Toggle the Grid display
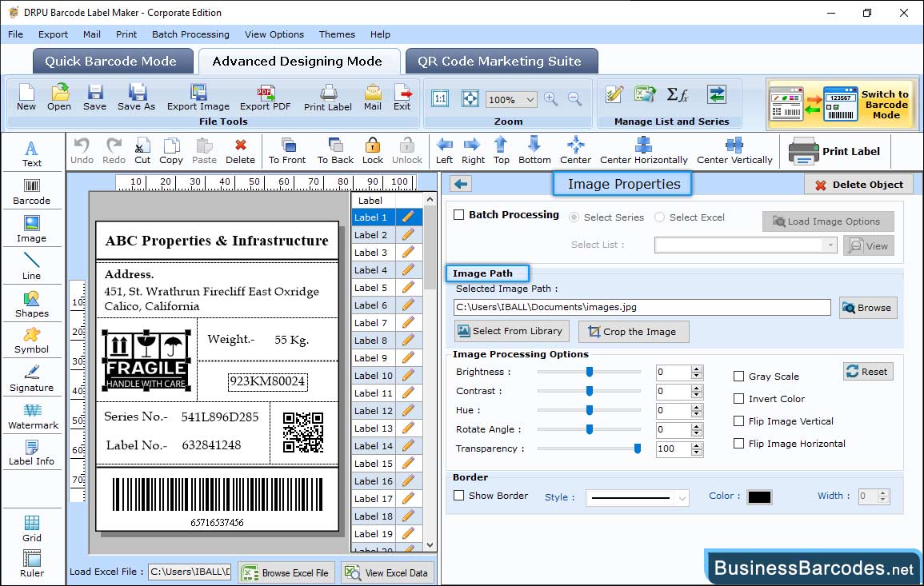 pyautogui.click(x=32, y=529)
